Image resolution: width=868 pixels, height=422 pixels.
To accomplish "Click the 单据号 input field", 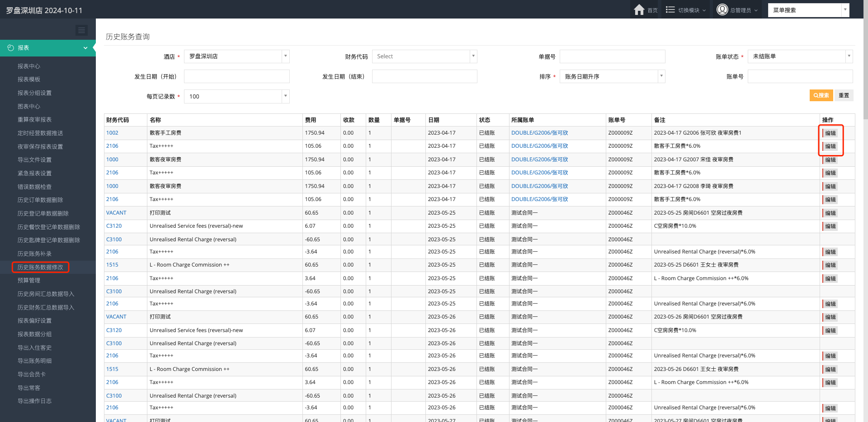I will click(612, 56).
